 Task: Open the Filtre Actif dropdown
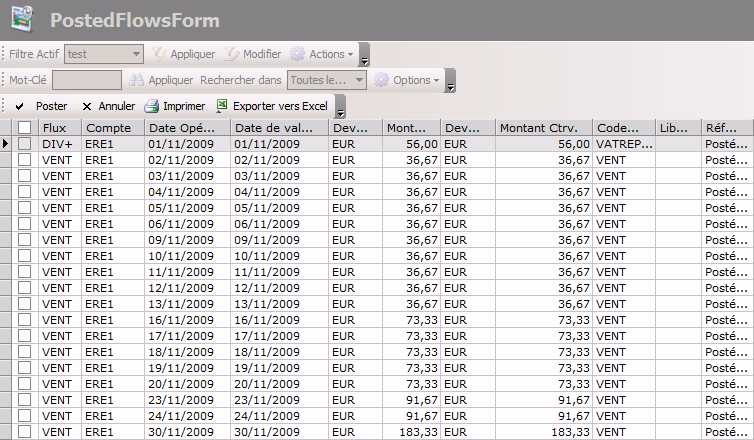[x=137, y=54]
